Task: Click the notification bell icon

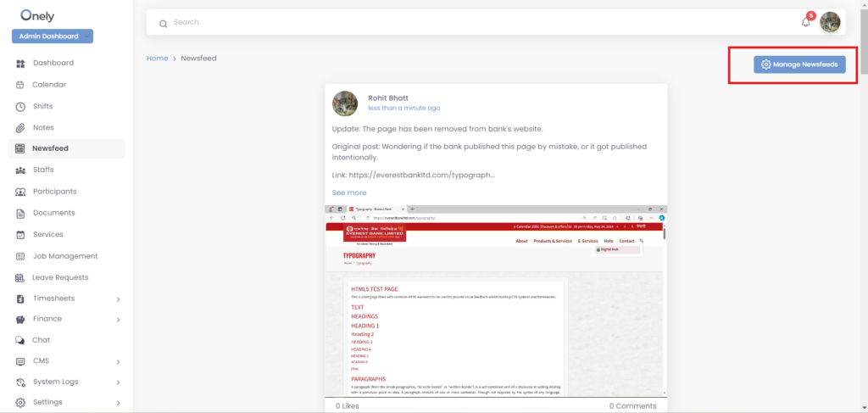Action: coord(805,22)
